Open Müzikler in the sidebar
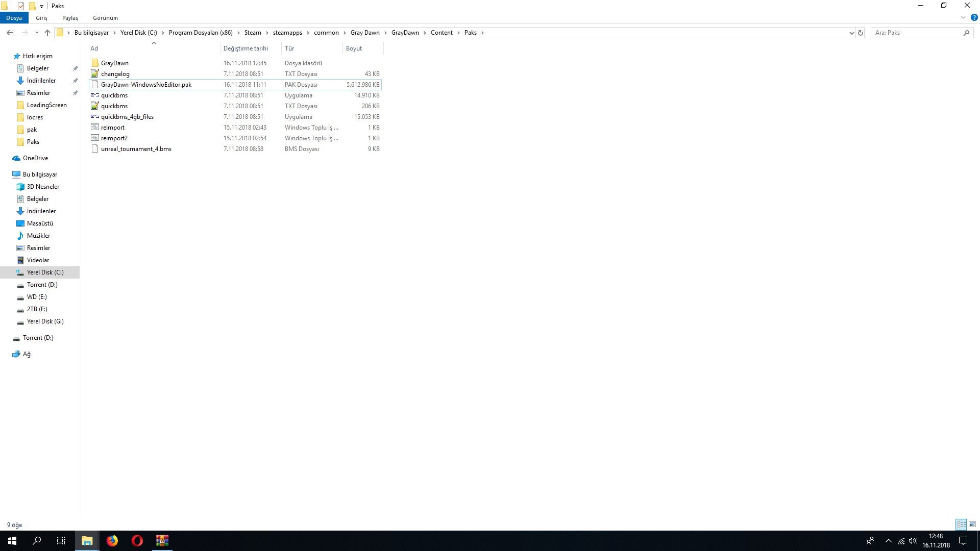Image resolution: width=980 pixels, height=551 pixels. tap(38, 236)
